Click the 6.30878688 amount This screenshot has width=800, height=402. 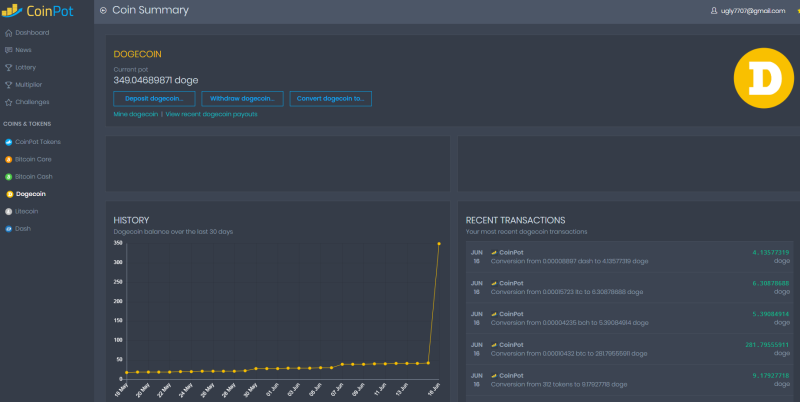(x=770, y=283)
